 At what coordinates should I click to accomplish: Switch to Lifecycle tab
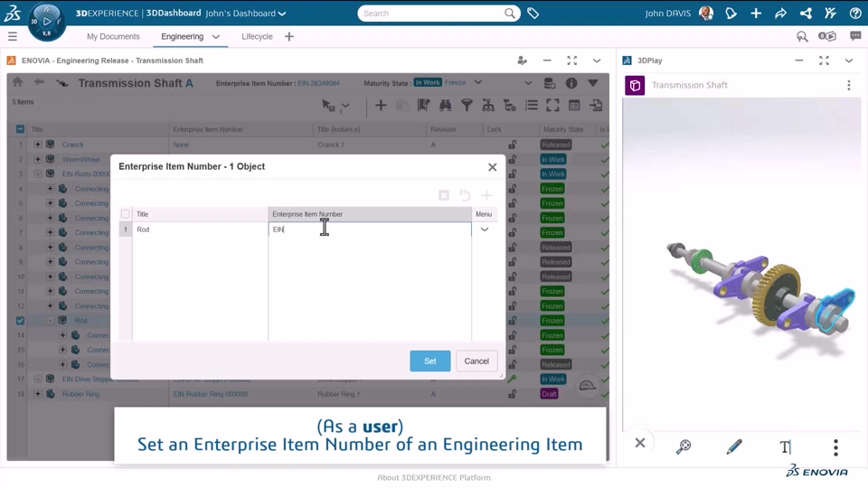tap(257, 36)
